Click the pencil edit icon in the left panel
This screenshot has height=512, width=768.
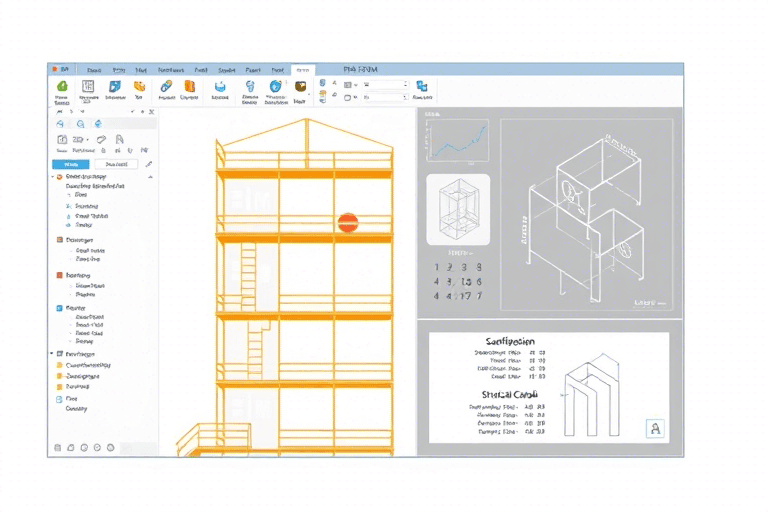149,164
